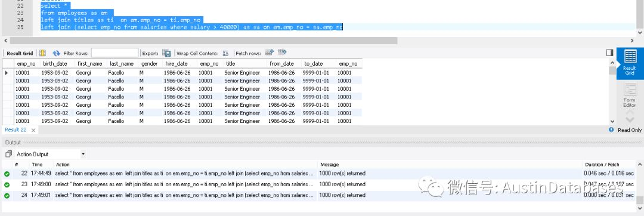Click the Duration / Fetch column header

click(602, 165)
